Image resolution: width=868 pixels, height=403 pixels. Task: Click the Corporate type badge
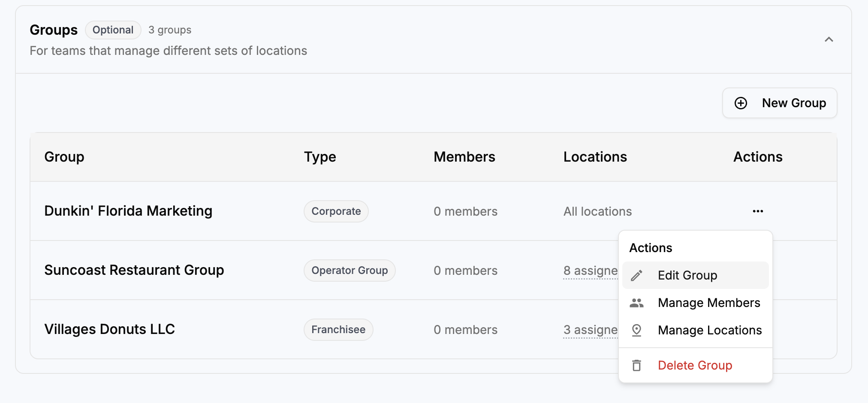[x=336, y=211]
